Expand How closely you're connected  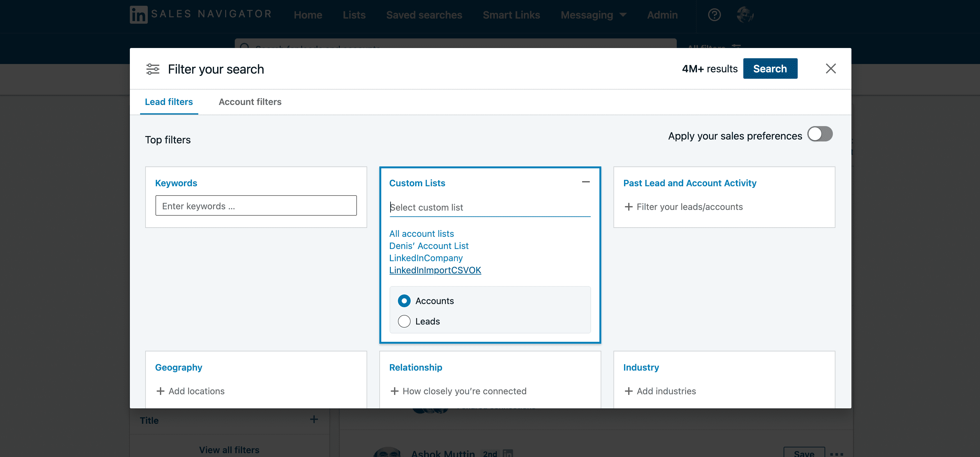click(458, 391)
